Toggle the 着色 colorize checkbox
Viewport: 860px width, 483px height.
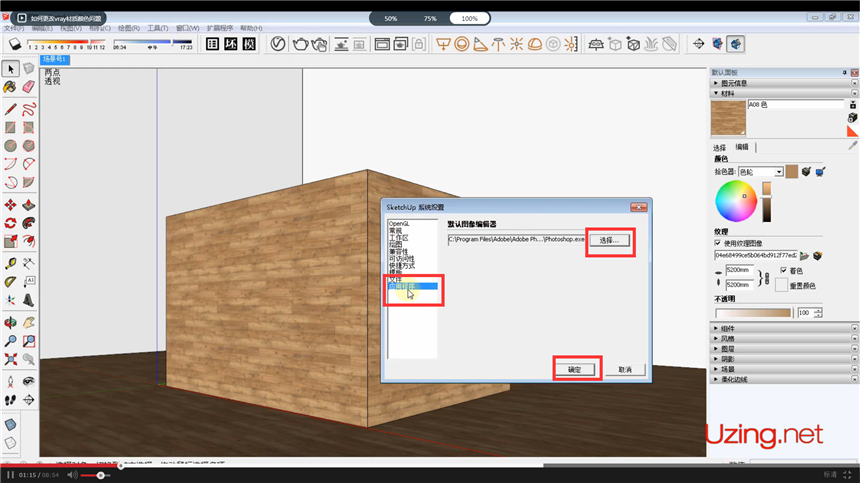tap(782, 270)
